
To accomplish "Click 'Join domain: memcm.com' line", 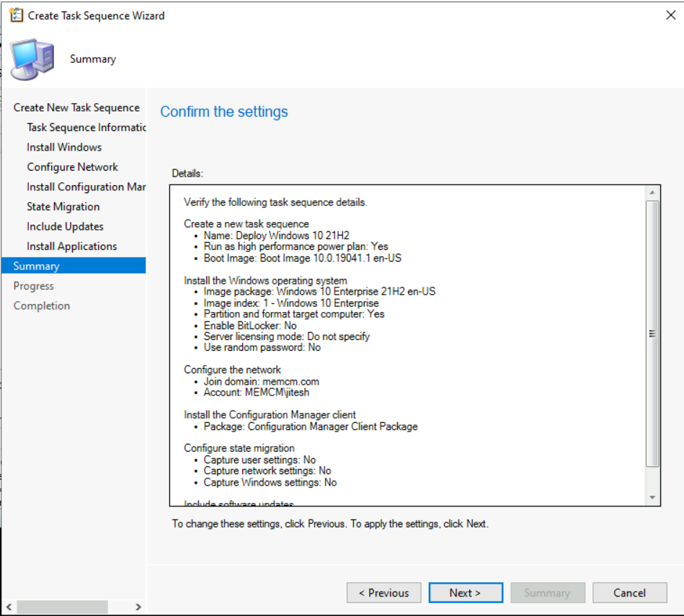I will [262, 381].
